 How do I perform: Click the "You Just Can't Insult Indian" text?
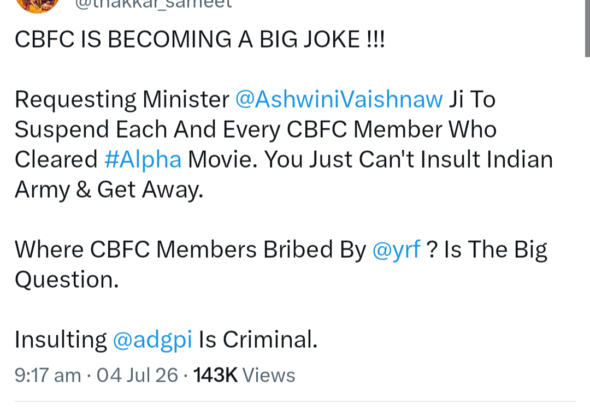pyautogui.click(x=408, y=159)
